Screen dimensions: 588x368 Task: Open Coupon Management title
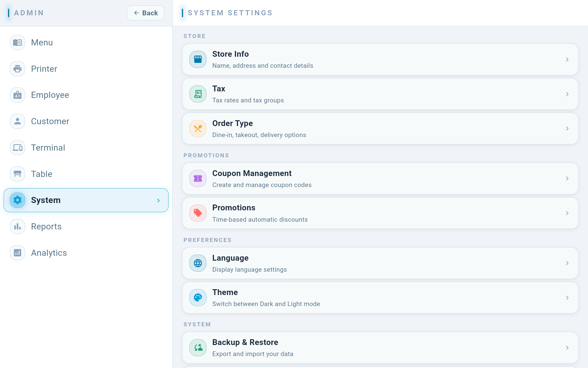pos(252,173)
